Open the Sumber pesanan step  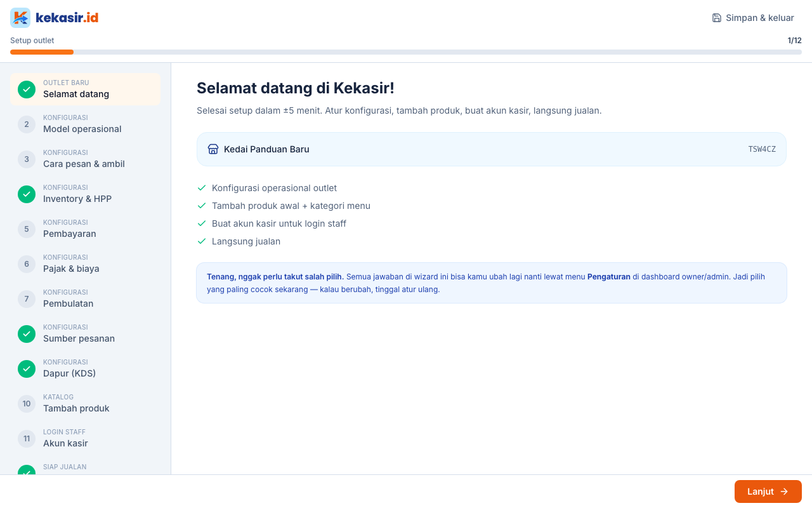(x=85, y=333)
